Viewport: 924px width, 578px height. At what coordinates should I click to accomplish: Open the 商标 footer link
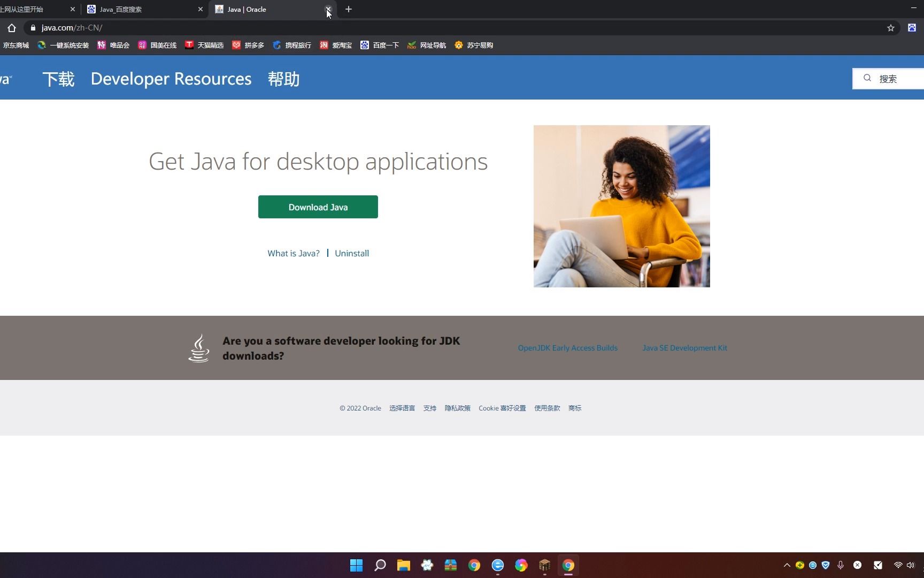pyautogui.click(x=575, y=408)
